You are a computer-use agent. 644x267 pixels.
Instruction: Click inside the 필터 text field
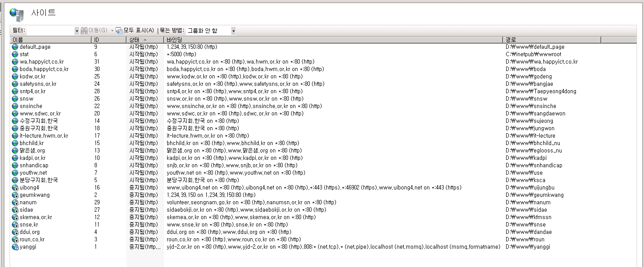(51, 31)
